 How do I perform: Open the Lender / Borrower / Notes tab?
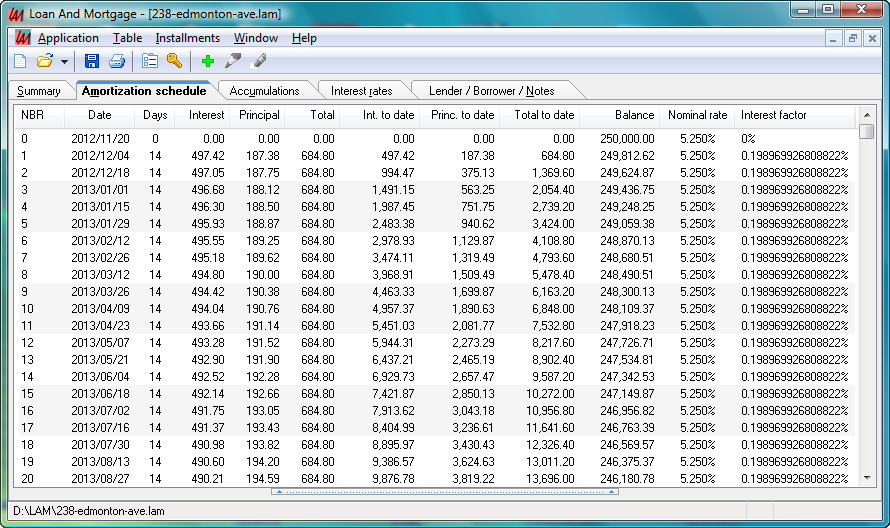point(490,91)
